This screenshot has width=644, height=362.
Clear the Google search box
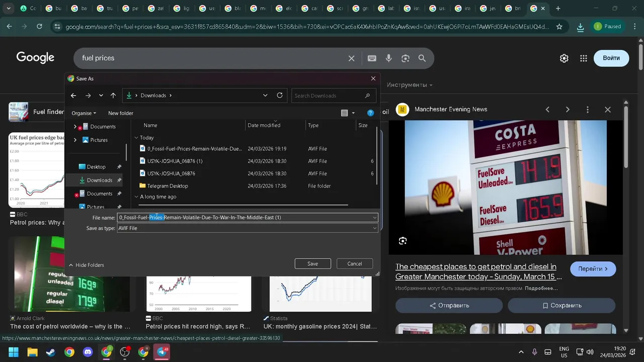pyautogui.click(x=352, y=58)
